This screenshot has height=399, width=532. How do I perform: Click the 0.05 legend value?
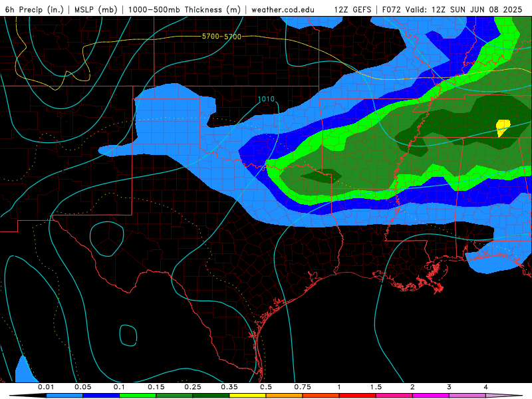pyautogui.click(x=82, y=387)
